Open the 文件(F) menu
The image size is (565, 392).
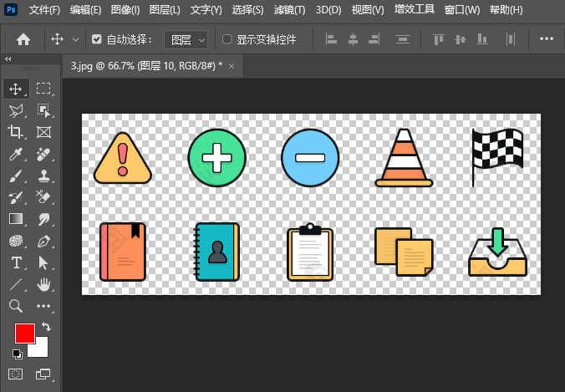point(44,10)
